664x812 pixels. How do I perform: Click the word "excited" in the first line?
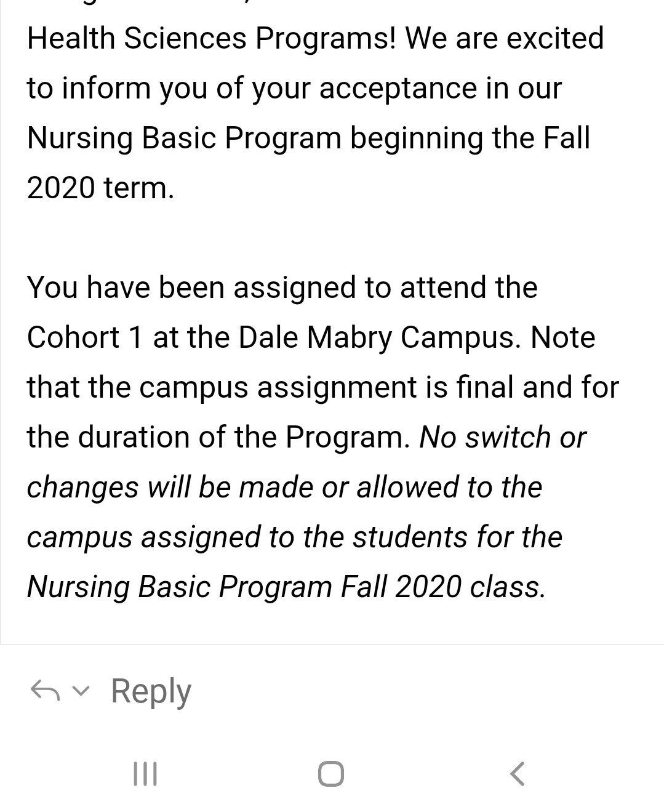coord(554,38)
